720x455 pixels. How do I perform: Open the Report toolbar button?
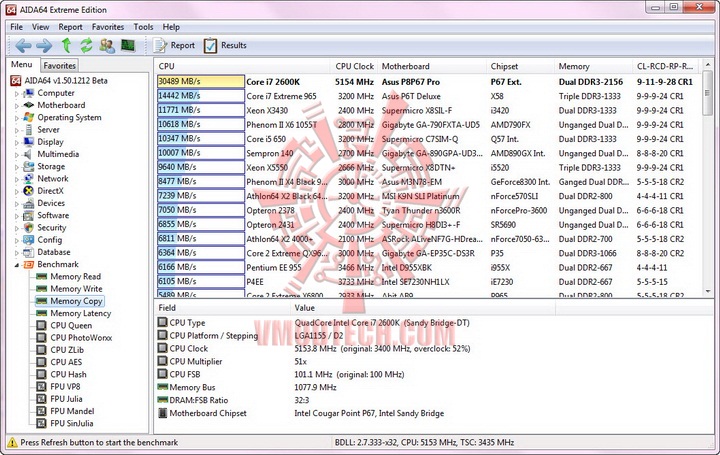pos(174,45)
